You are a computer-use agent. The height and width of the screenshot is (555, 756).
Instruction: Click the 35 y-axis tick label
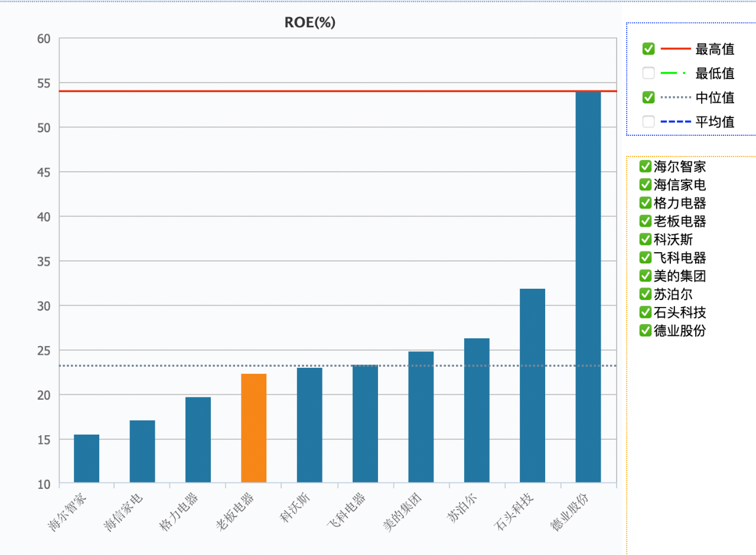click(44, 262)
